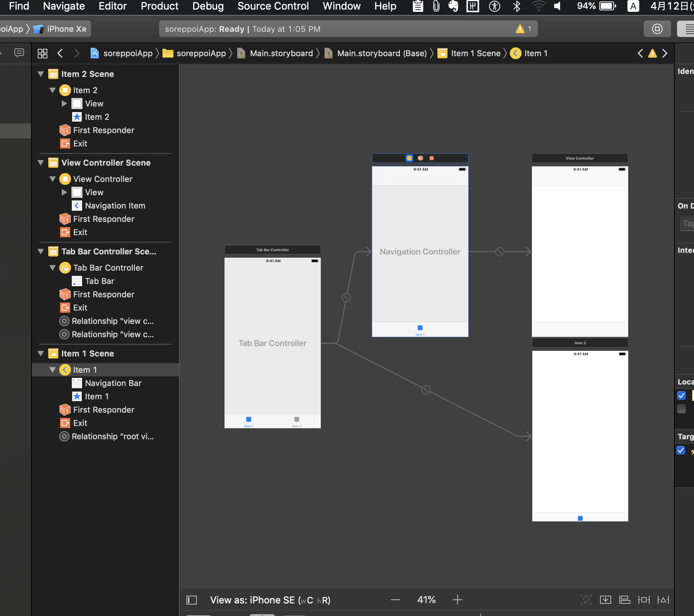This screenshot has width=694, height=616.
Task: Open Resolve Auto Layout Issues button
Action: tap(663, 600)
